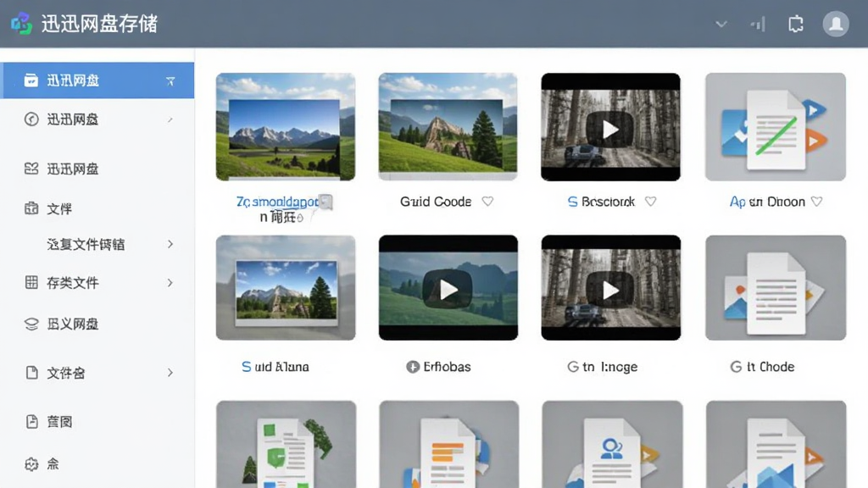
Task: Click the user avatar icon in header
Action: pyautogui.click(x=835, y=24)
